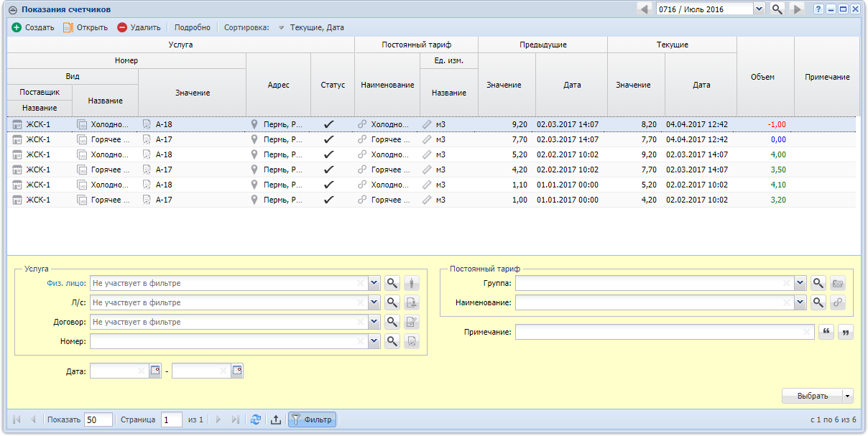Click the Выбрать button
This screenshot has height=436, width=868.
(x=812, y=396)
